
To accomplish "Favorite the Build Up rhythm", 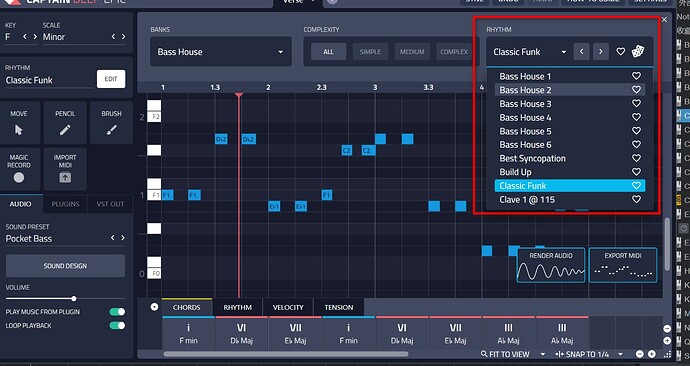I will tap(636, 172).
